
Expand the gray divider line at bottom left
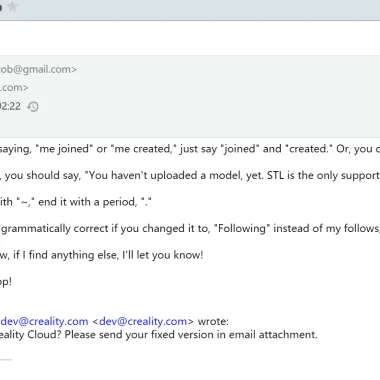coord(6,360)
